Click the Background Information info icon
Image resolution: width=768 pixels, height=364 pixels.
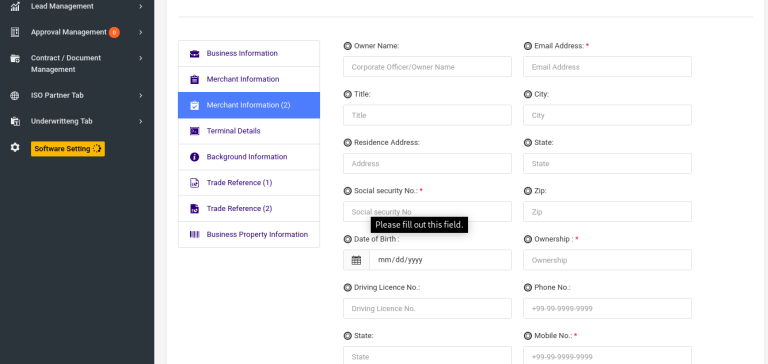pyautogui.click(x=194, y=157)
